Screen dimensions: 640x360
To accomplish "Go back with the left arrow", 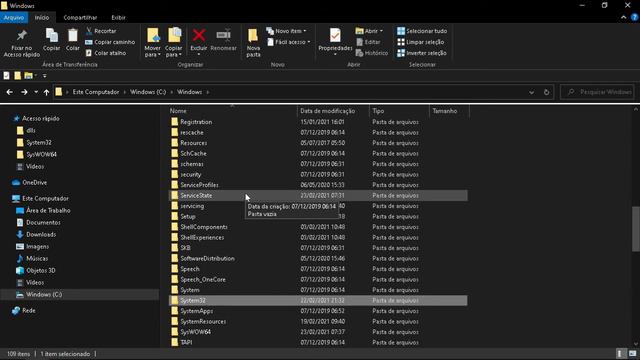I will [x=9, y=92].
